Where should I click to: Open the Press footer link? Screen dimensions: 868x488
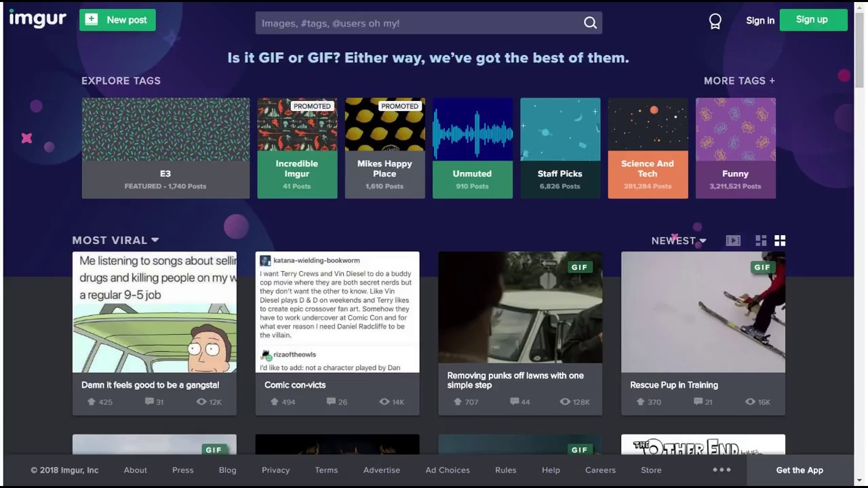(x=183, y=470)
